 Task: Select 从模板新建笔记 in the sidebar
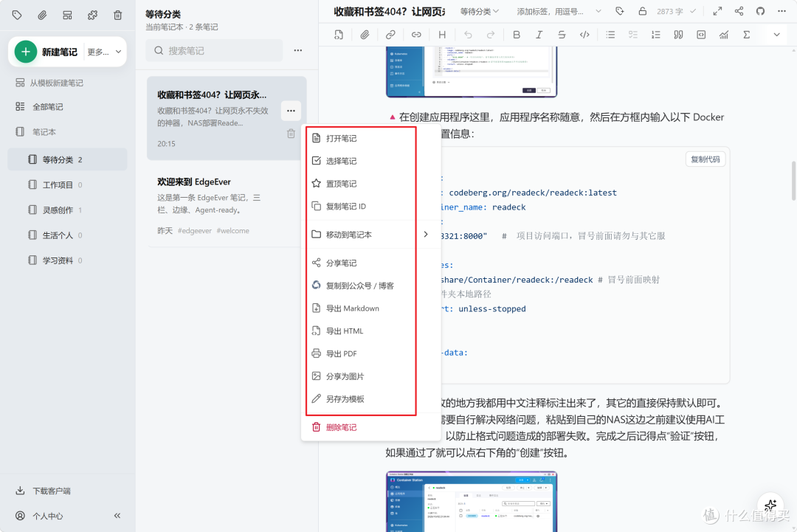point(49,83)
